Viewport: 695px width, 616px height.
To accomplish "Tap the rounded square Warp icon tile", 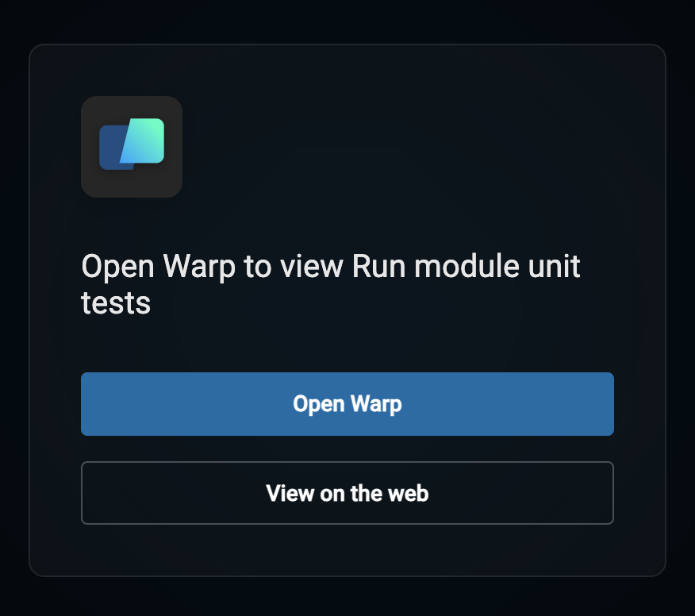I will 132,147.
